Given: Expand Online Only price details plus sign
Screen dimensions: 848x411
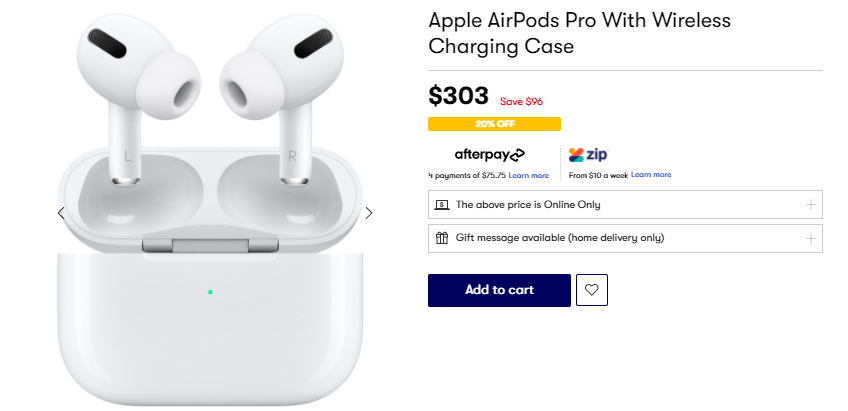Looking at the screenshot, I should [x=811, y=204].
